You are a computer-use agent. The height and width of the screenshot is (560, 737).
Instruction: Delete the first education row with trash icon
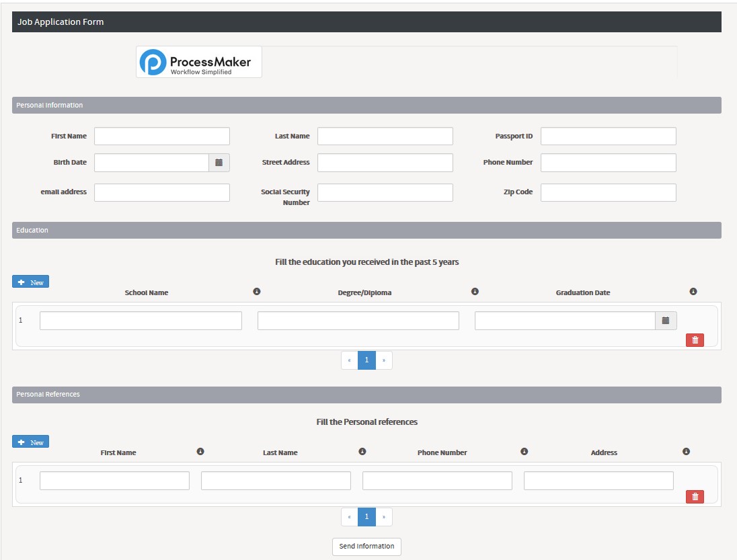694,339
